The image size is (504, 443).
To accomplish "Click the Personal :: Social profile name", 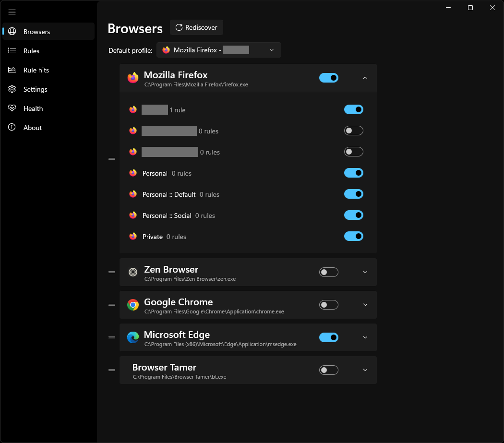I will [167, 216].
